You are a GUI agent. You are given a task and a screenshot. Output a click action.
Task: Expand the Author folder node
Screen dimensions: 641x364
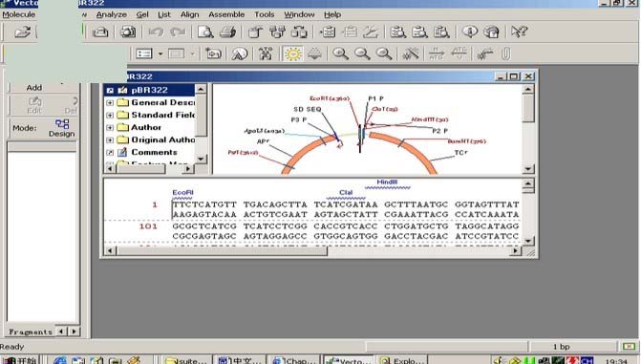110,128
